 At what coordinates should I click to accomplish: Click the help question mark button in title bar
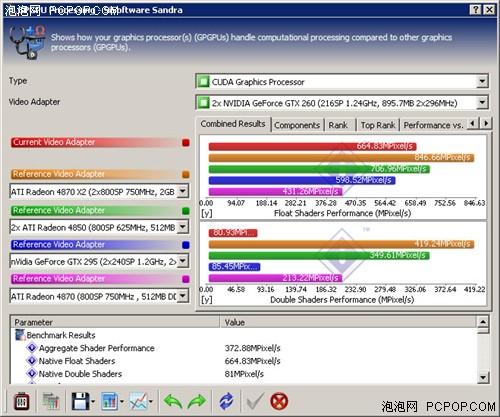click(x=476, y=10)
